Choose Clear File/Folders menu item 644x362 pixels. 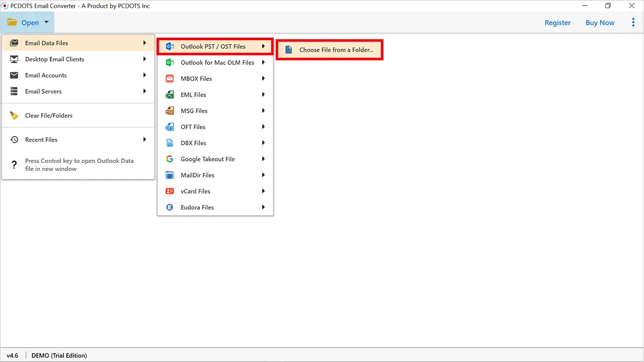pos(78,116)
